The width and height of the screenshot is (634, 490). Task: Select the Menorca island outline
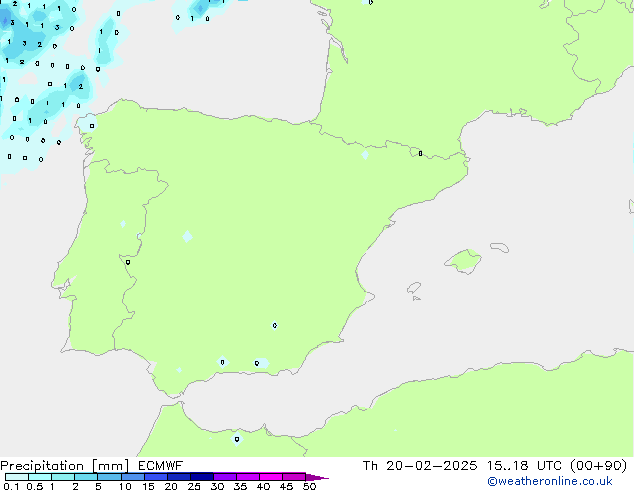click(x=500, y=247)
